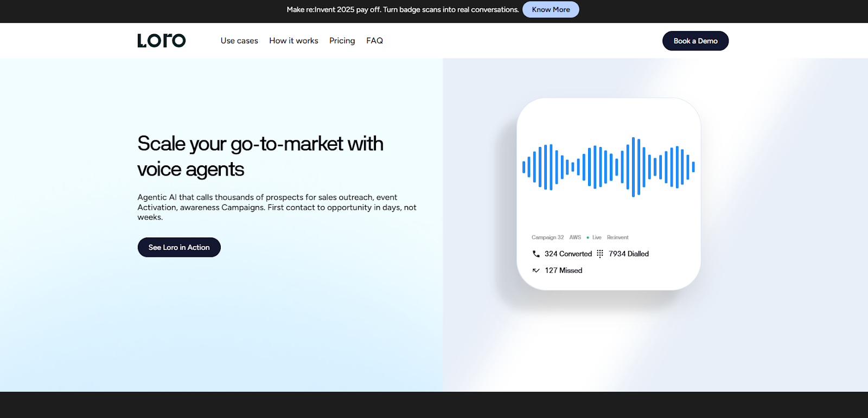Click the "Live" status text
Viewport: 868px width, 418px height.
pos(597,237)
